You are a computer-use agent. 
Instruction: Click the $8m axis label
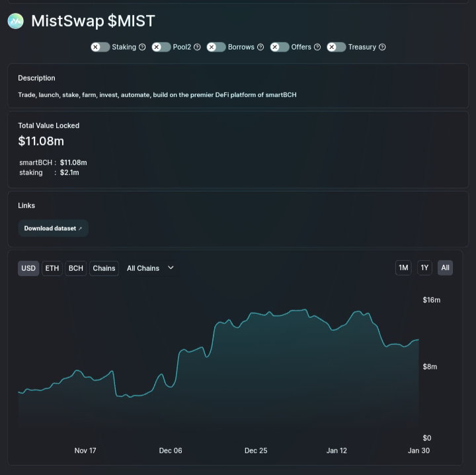430,367
